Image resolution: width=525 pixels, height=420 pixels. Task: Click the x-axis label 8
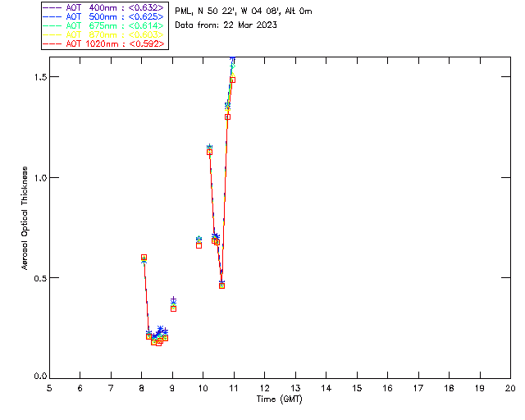[x=142, y=388]
